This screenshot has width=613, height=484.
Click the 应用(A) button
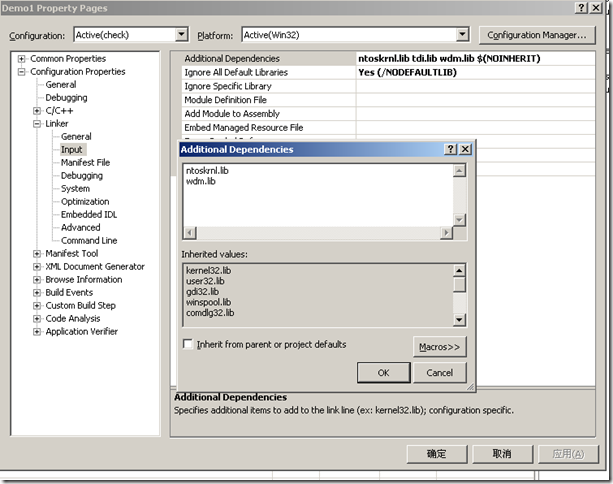(568, 454)
